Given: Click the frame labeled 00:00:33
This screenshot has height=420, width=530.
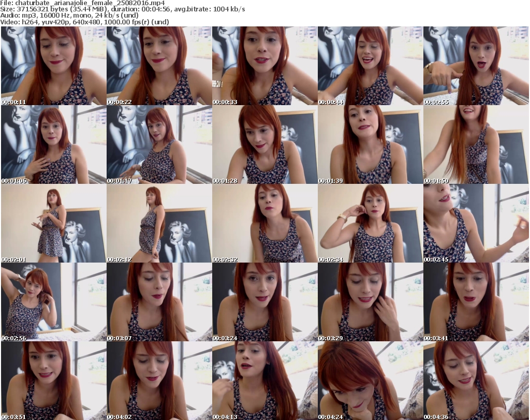Looking at the screenshot, I should pos(264,66).
